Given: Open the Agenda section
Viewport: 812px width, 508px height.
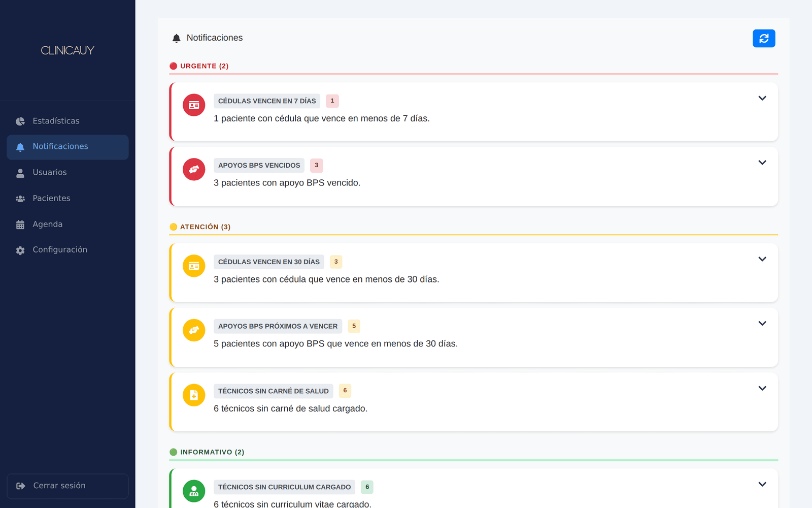Looking at the screenshot, I should tap(67, 224).
